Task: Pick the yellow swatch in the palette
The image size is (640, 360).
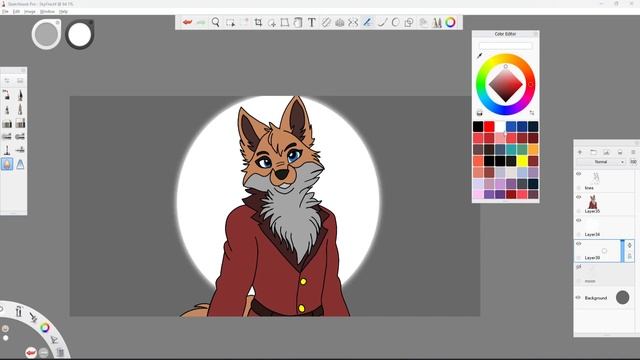Action: (x=522, y=161)
